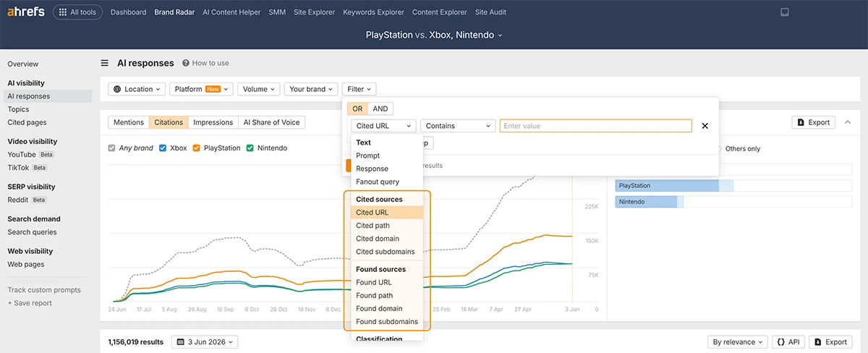Remove the filter row with the X icon
Screen dimensions: 868x353
pyautogui.click(x=705, y=126)
